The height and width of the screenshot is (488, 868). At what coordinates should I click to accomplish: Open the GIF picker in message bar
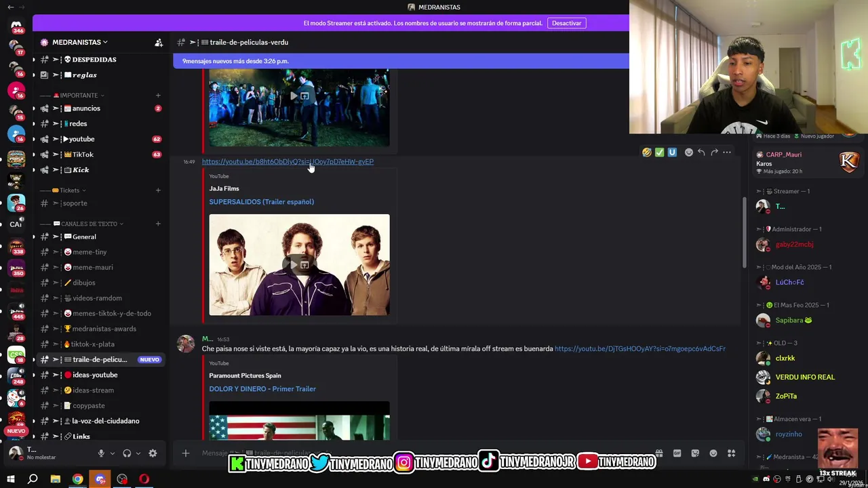(677, 453)
